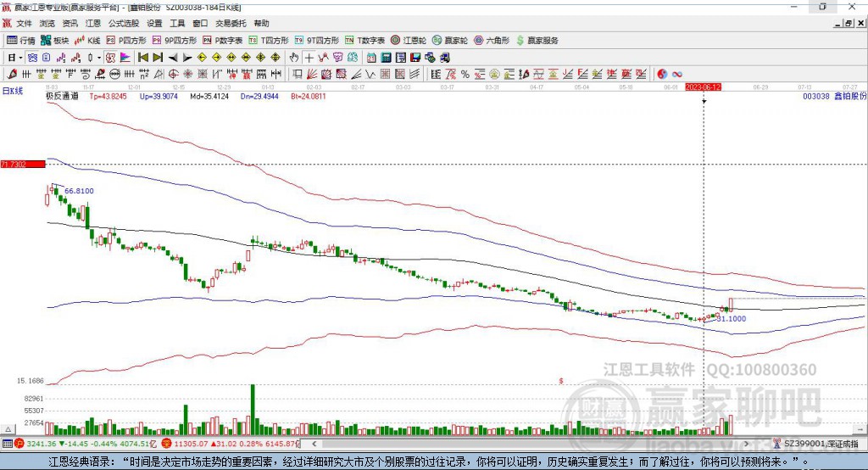Image resolution: width=868 pixels, height=470 pixels.
Task: Toggle the pink-blue gradient triangle icon
Action: 125,58
